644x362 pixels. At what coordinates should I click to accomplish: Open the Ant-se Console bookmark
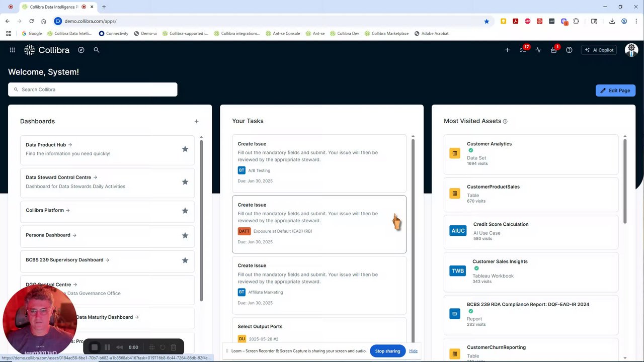coord(283,34)
